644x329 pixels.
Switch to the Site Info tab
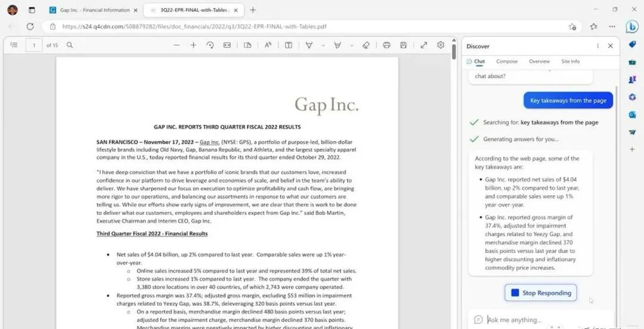[571, 62]
